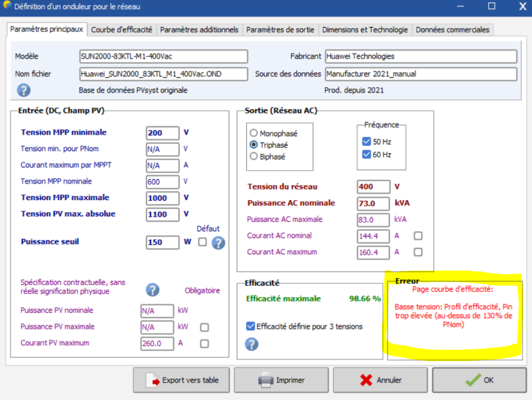Click the Tension MPP minimale field
The width and height of the screenshot is (532, 400).
coord(163,133)
